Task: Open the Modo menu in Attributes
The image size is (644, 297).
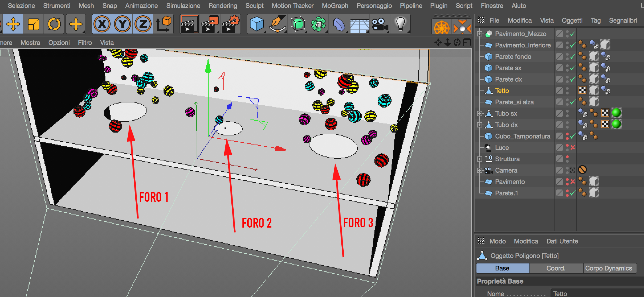Action: (x=498, y=241)
